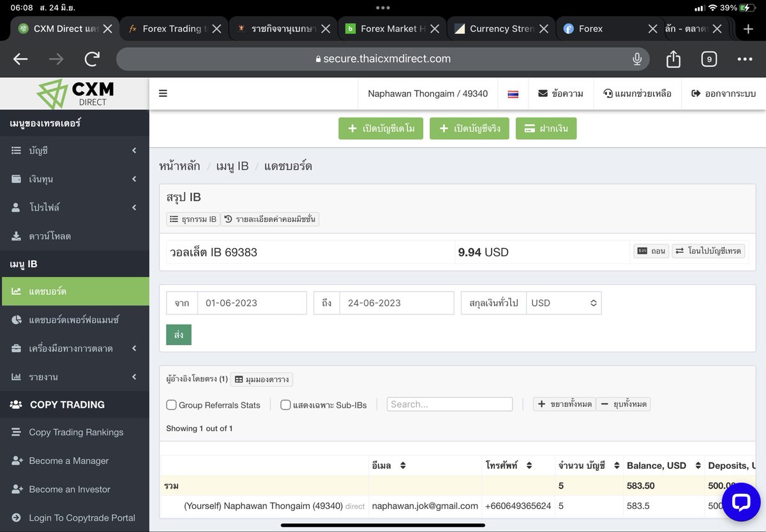Click the ถึง date field 24-06-2023
This screenshot has width=766, height=532.
(396, 303)
